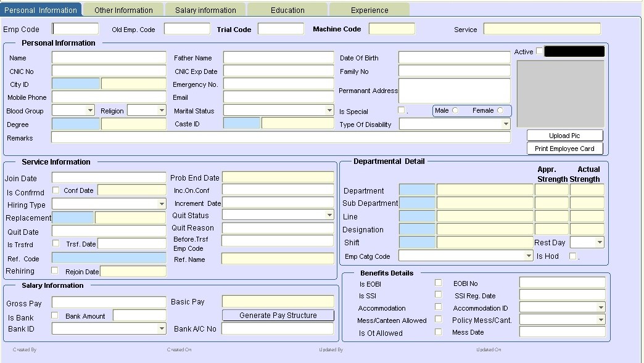Go to the Education tab
Screen dimensions: 644x363
point(287,10)
